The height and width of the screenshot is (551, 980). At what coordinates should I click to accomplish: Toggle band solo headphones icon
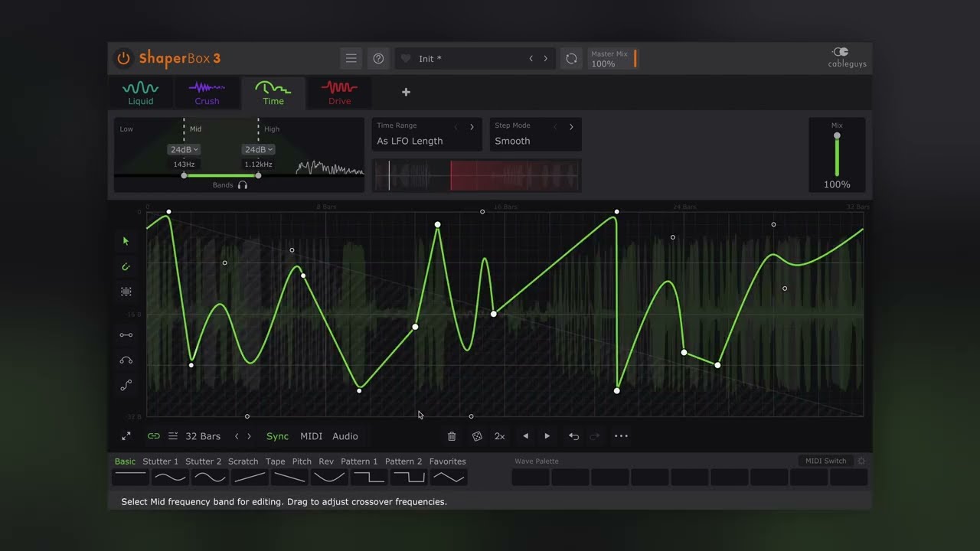[243, 185]
